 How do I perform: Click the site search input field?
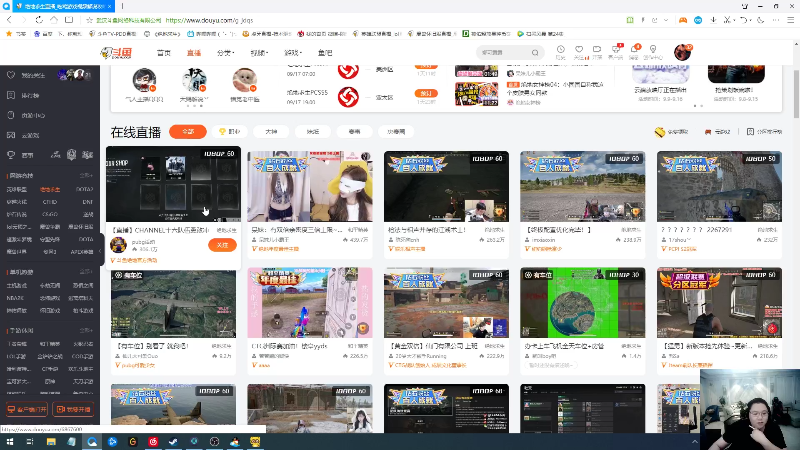tap(504, 53)
